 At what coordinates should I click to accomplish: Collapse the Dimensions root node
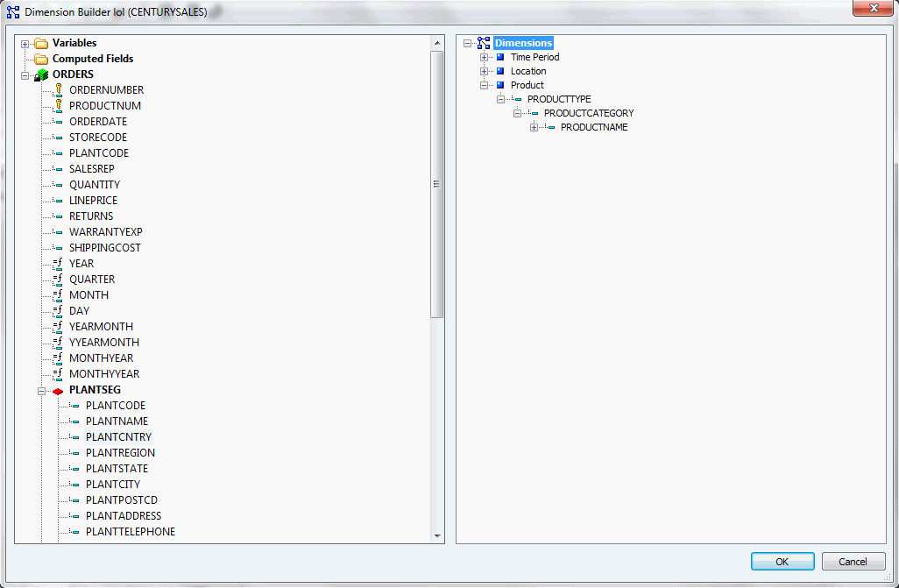(467, 44)
